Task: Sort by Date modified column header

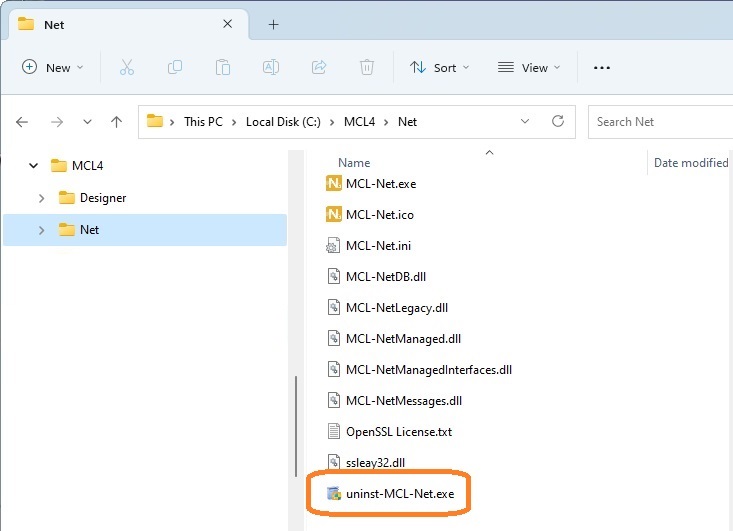Action: point(691,163)
